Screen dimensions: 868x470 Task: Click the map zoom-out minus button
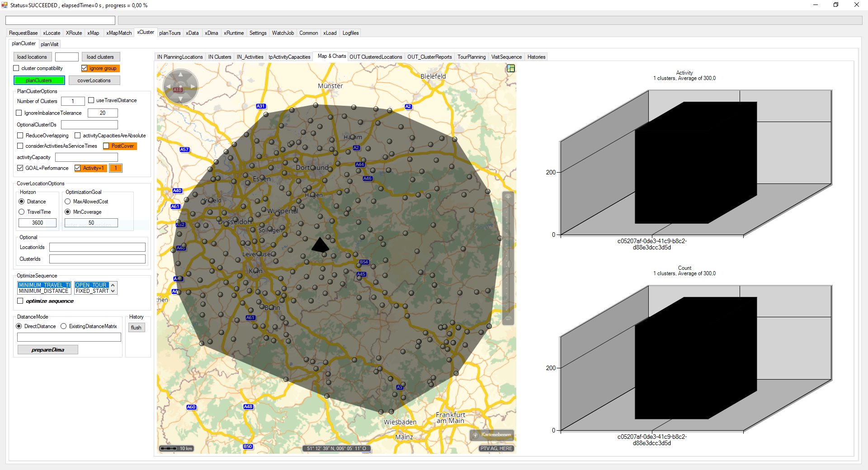[x=508, y=319]
